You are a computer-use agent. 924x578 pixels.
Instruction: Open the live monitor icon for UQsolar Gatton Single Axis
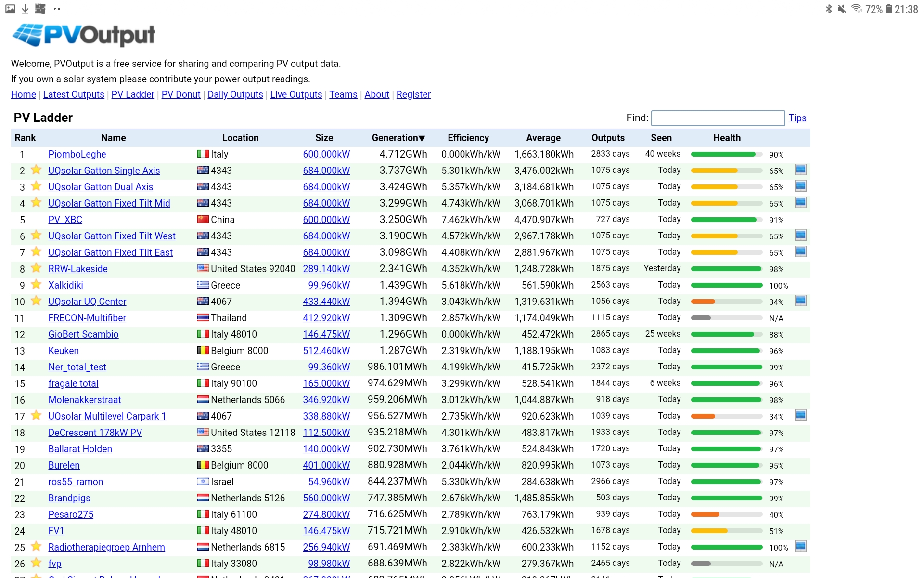[801, 170]
